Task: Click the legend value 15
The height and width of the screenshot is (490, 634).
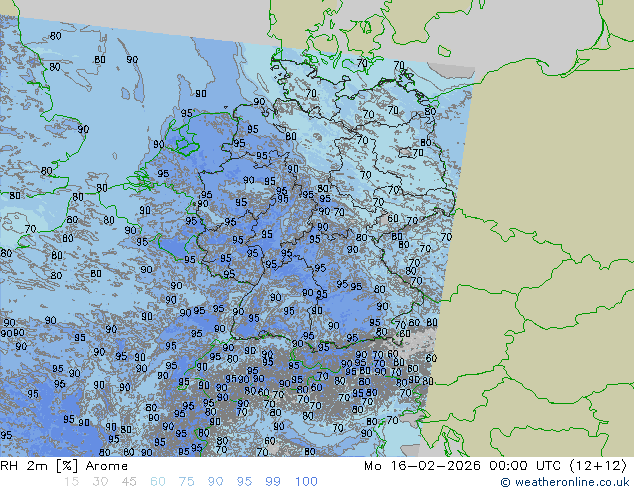Action: pyautogui.click(x=71, y=482)
